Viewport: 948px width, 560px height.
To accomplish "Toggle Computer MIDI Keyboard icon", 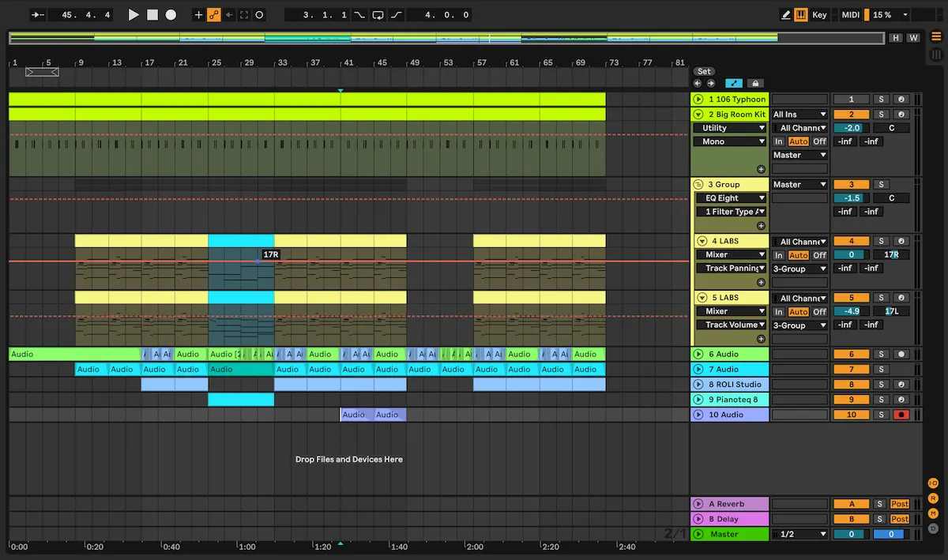I will [801, 15].
